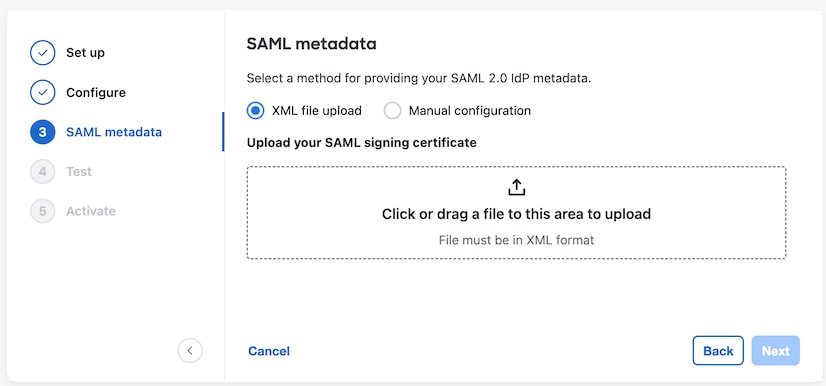Choose the Manual configuration label
Image resolution: width=826 pixels, height=386 pixels.
point(470,111)
